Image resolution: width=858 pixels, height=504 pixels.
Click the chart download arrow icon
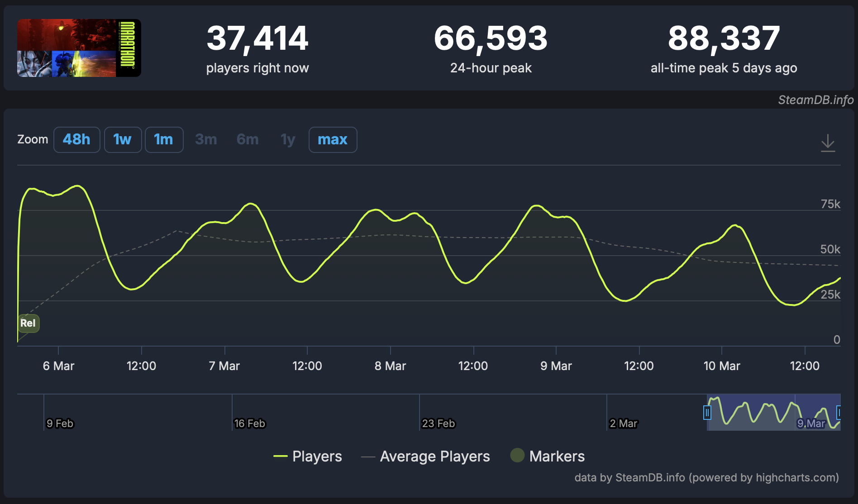(x=828, y=143)
